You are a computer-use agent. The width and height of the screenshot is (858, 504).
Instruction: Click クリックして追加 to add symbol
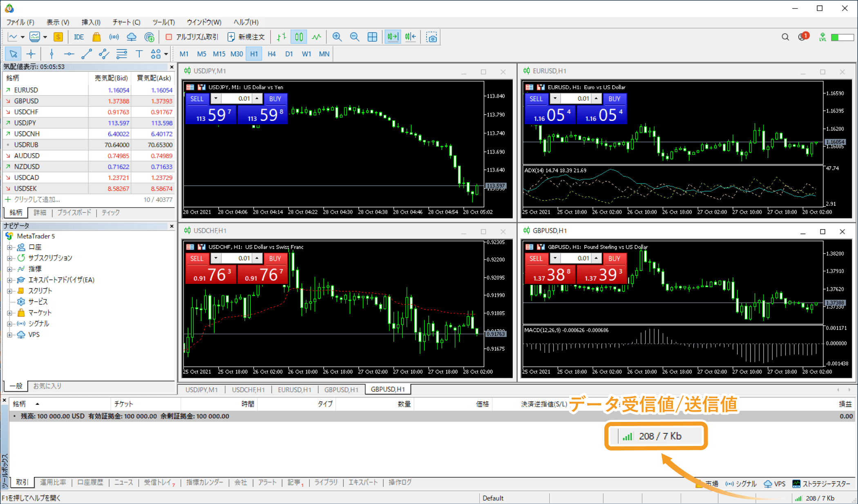(x=37, y=200)
